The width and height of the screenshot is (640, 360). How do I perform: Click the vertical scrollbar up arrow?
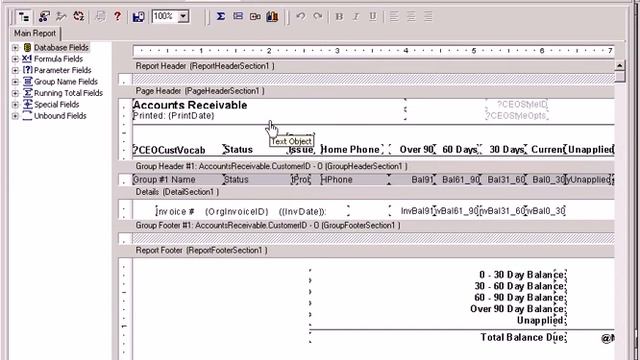tap(619, 65)
